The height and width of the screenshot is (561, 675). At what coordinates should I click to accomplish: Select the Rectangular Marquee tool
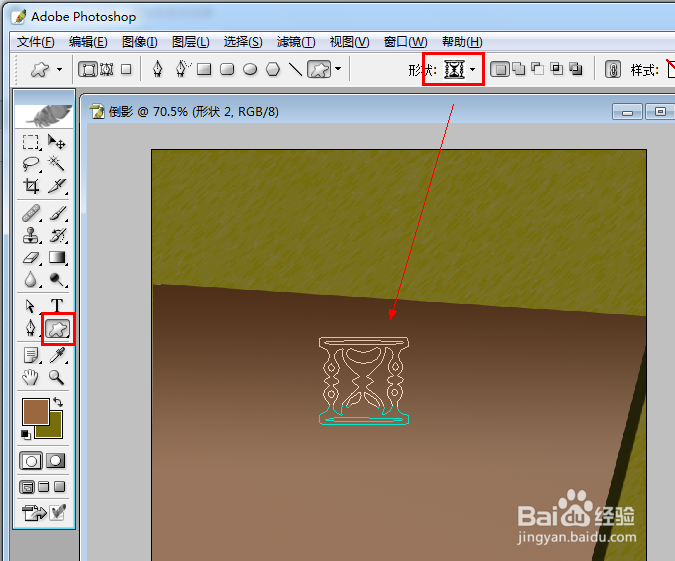click(31, 142)
